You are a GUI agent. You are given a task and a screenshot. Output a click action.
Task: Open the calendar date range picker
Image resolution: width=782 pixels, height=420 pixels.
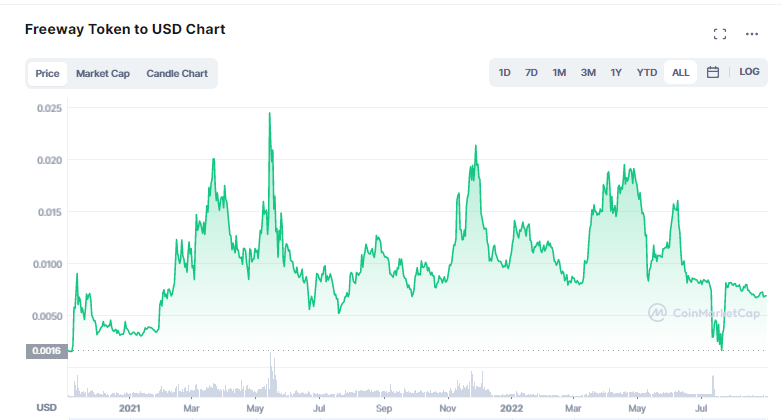[713, 72]
